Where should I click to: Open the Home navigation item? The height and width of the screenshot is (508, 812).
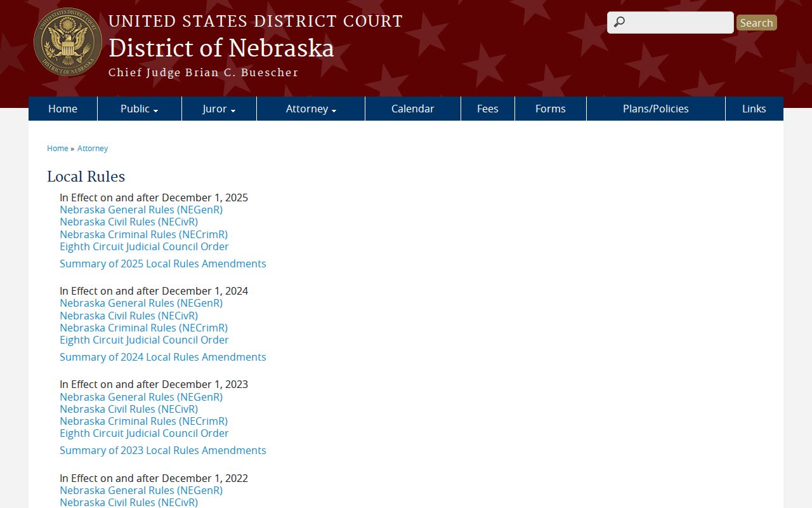[x=63, y=109]
